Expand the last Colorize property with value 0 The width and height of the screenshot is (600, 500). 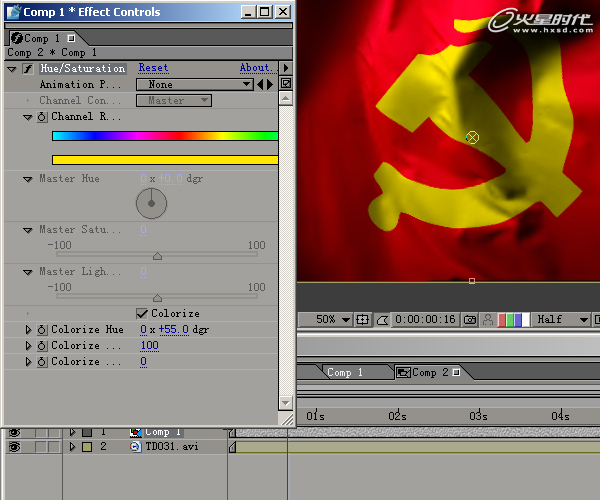[28, 362]
